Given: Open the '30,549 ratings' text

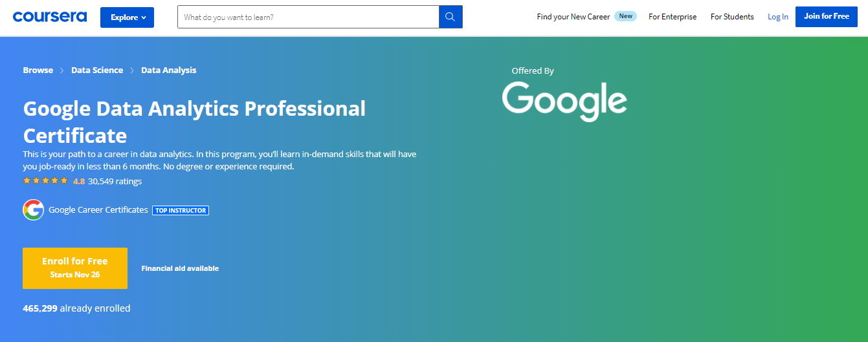Looking at the screenshot, I should (115, 181).
